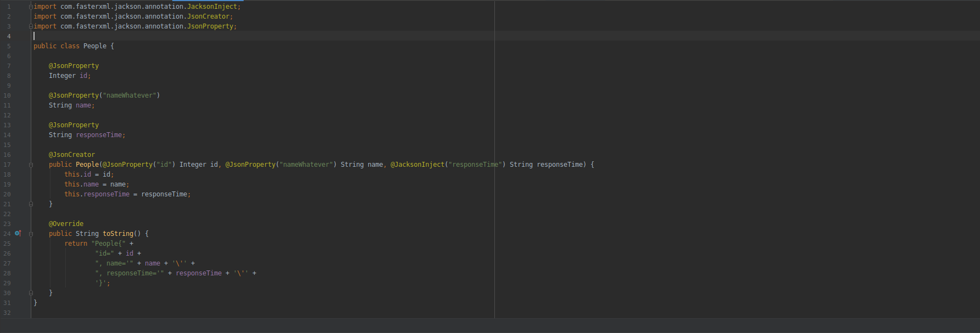The image size is (980, 333).
Task: Click the fold marker at the constructor's closing brace
Action: [x=31, y=204]
